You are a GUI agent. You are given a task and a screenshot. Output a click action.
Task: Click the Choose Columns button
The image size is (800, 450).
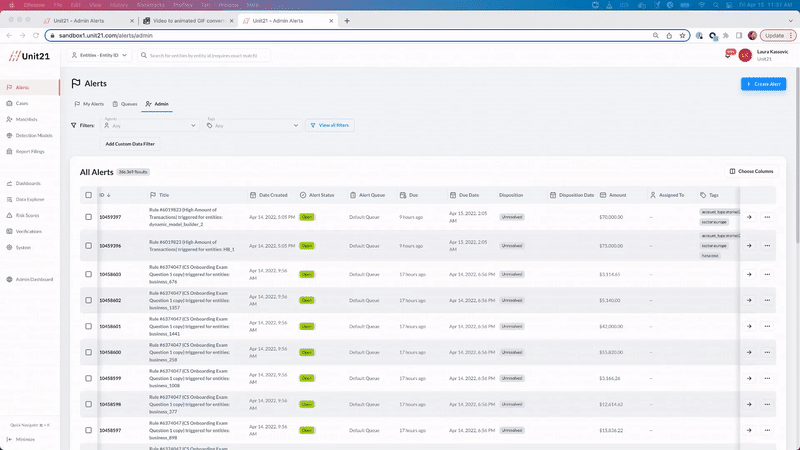click(x=751, y=172)
